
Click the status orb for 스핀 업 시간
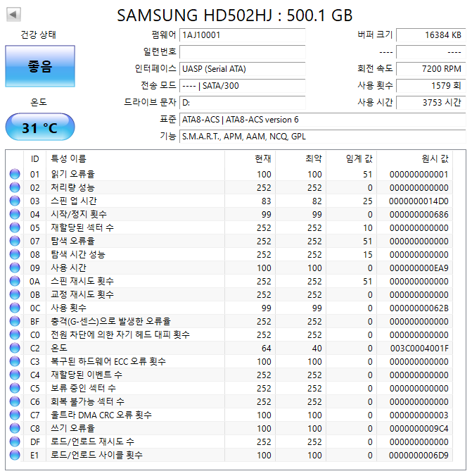(15, 201)
